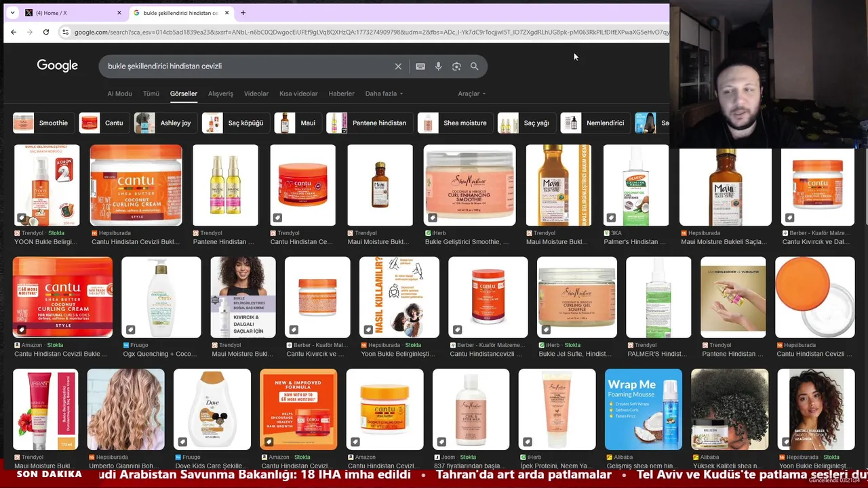
Task: Open the Cantu Hindistan Cevizli Bukl... Hepsiburada image
Action: coord(136,185)
